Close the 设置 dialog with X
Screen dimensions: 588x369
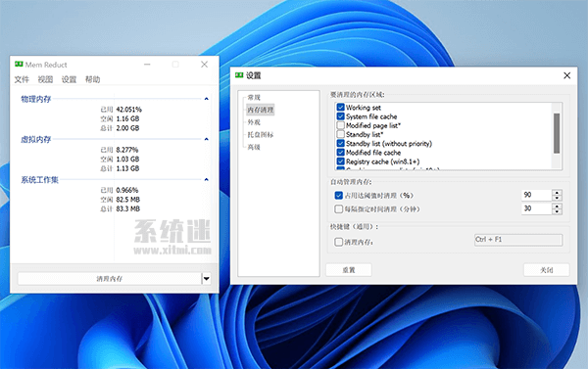[x=567, y=75]
